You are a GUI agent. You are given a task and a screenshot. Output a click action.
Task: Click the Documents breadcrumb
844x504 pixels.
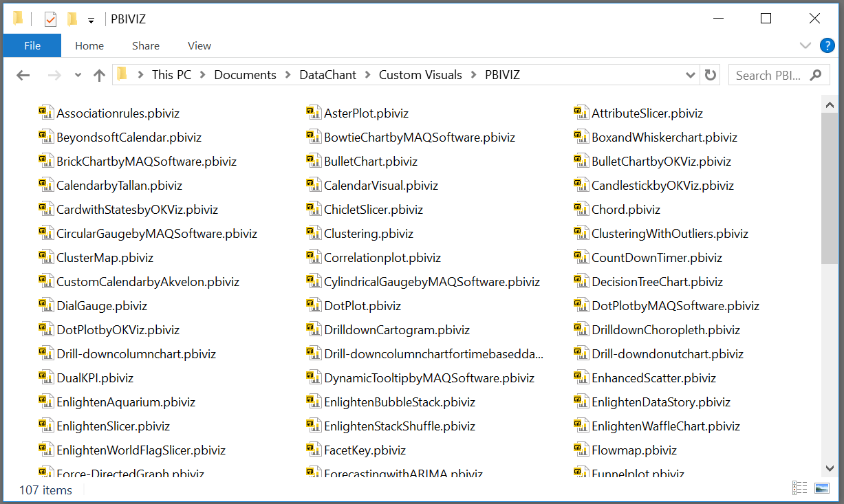(245, 75)
